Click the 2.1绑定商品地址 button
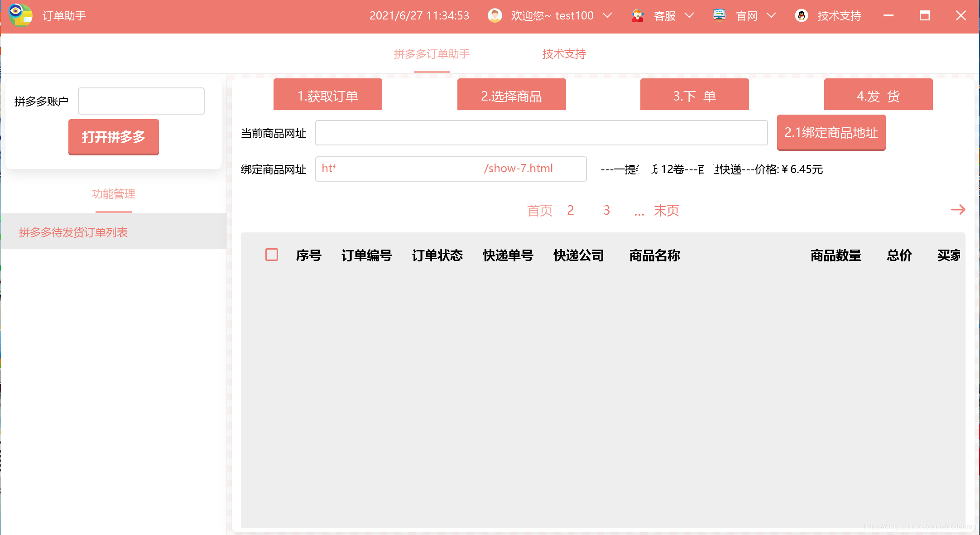This screenshot has width=980, height=535. pyautogui.click(x=831, y=132)
